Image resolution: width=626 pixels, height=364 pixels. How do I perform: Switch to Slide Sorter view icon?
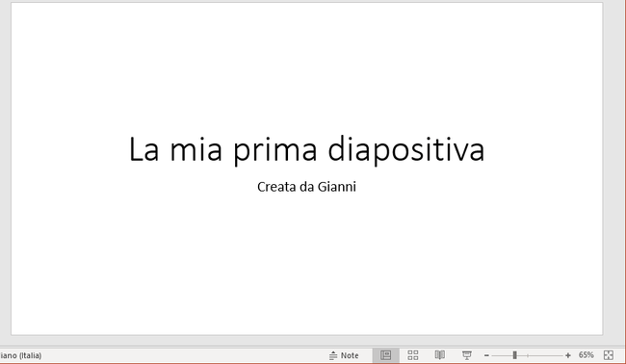point(413,355)
